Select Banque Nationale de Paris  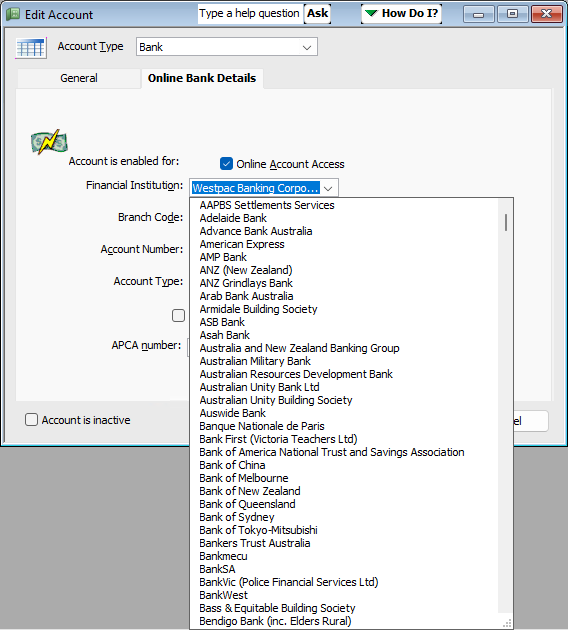[x=262, y=426]
